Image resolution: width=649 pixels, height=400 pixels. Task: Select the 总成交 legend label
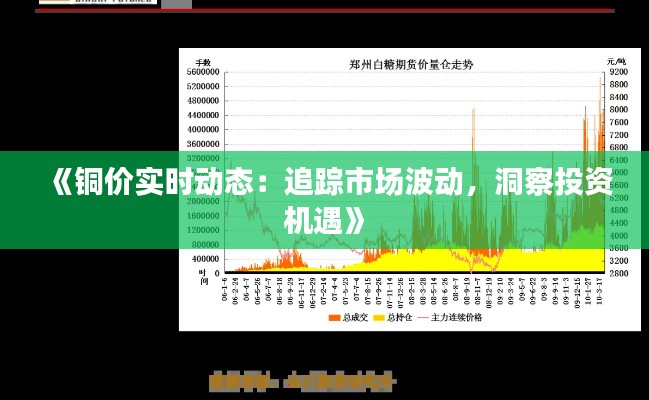pyautogui.click(x=355, y=318)
